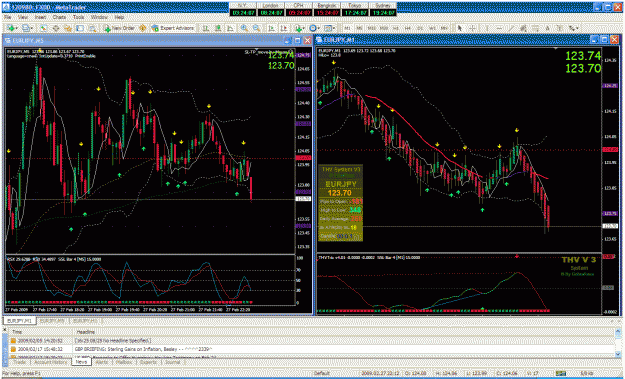Screen dimensions: 625x379
Task: Sort news by the Time column header
Action: coord(40,332)
